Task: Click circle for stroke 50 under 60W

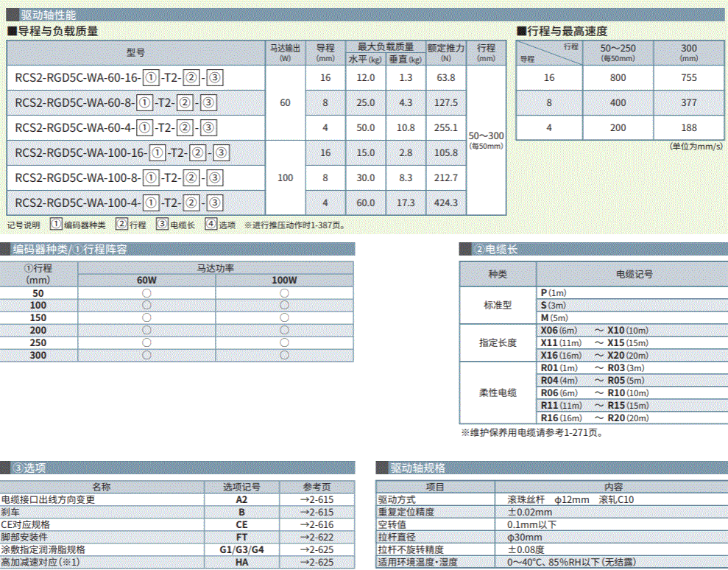Action: coord(146,293)
